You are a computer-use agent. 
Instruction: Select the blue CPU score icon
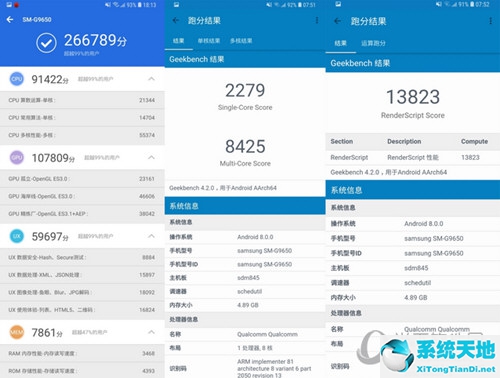(17, 79)
